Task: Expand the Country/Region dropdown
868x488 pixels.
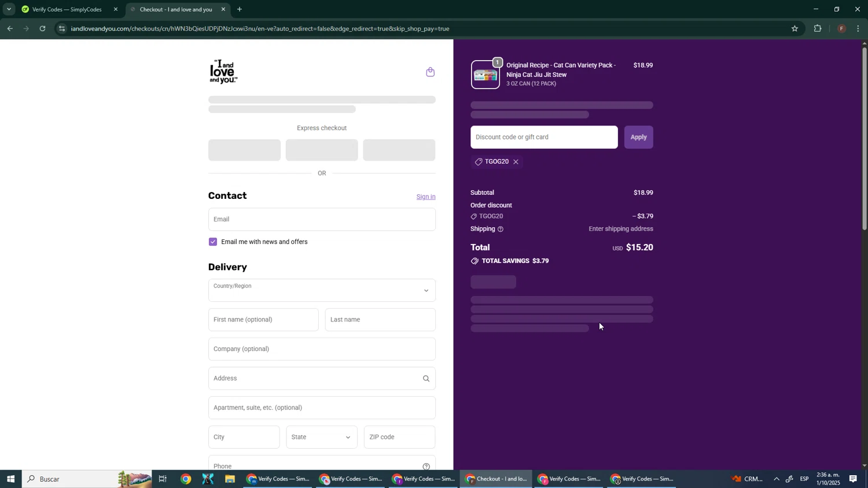Action: point(322,290)
